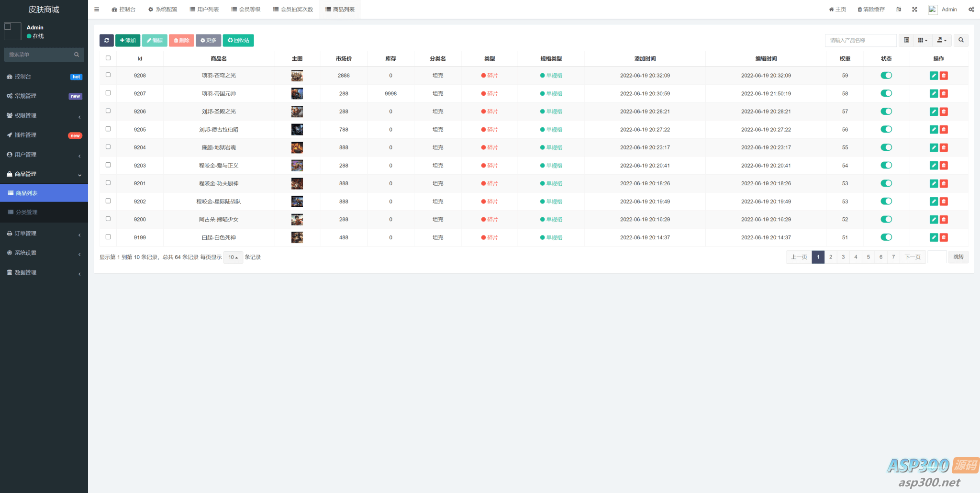
Task: Open 分类管理 in the sidebar
Action: click(x=27, y=213)
